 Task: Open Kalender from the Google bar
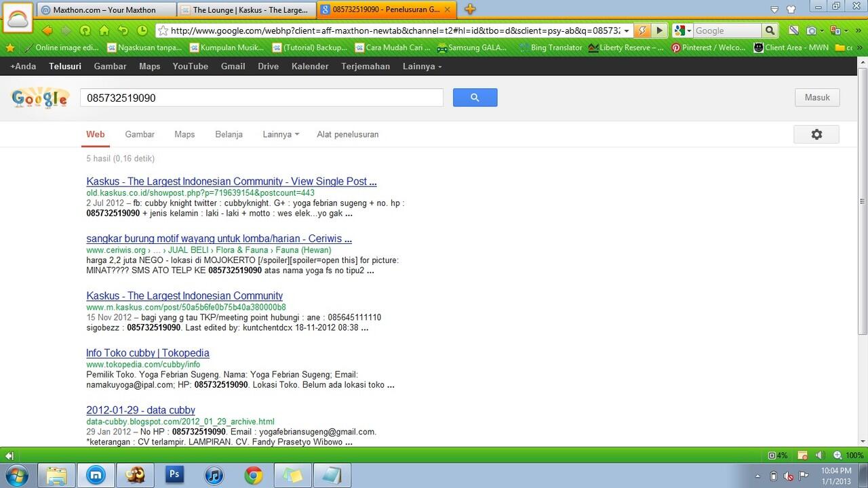(x=310, y=66)
